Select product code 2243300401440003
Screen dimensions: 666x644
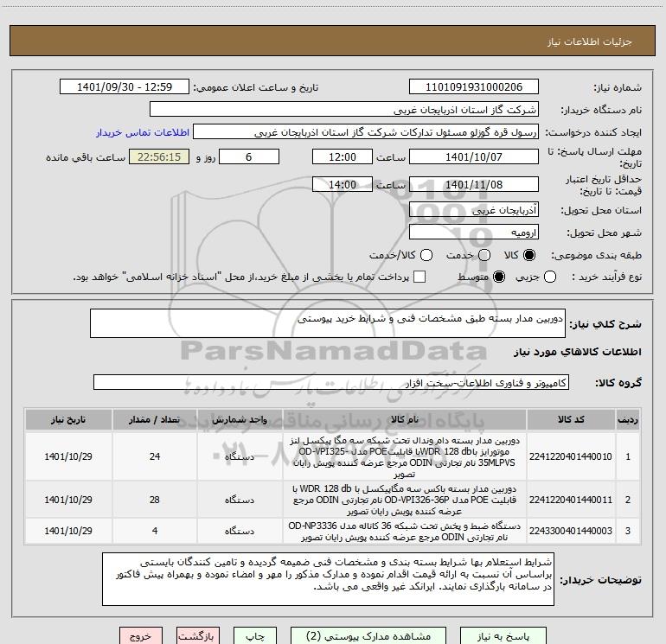571,531
